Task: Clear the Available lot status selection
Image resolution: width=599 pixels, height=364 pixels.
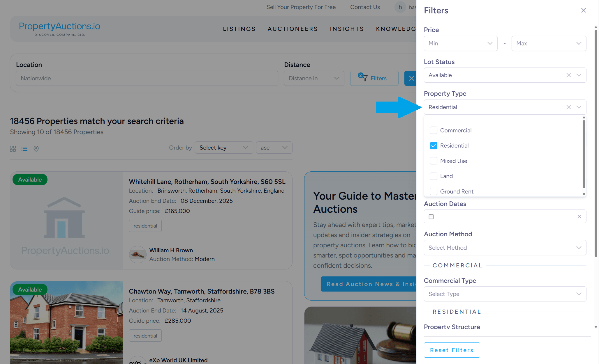Action: coord(568,75)
